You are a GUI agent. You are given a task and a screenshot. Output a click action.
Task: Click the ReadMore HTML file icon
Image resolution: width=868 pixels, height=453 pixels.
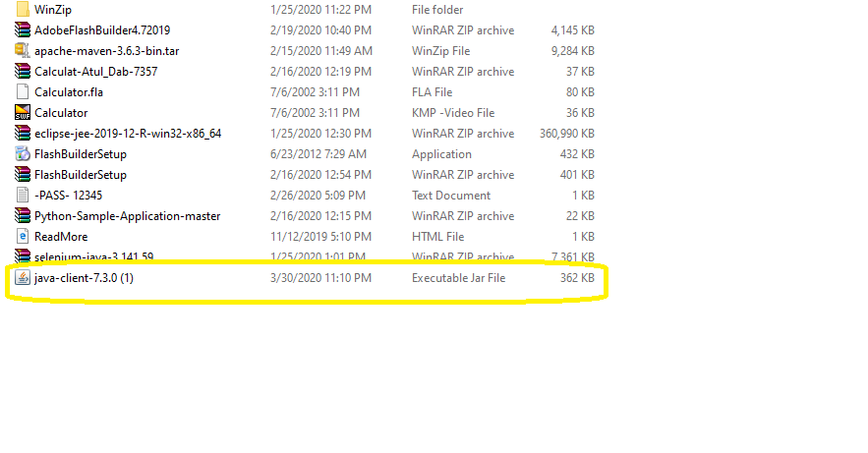click(x=23, y=236)
